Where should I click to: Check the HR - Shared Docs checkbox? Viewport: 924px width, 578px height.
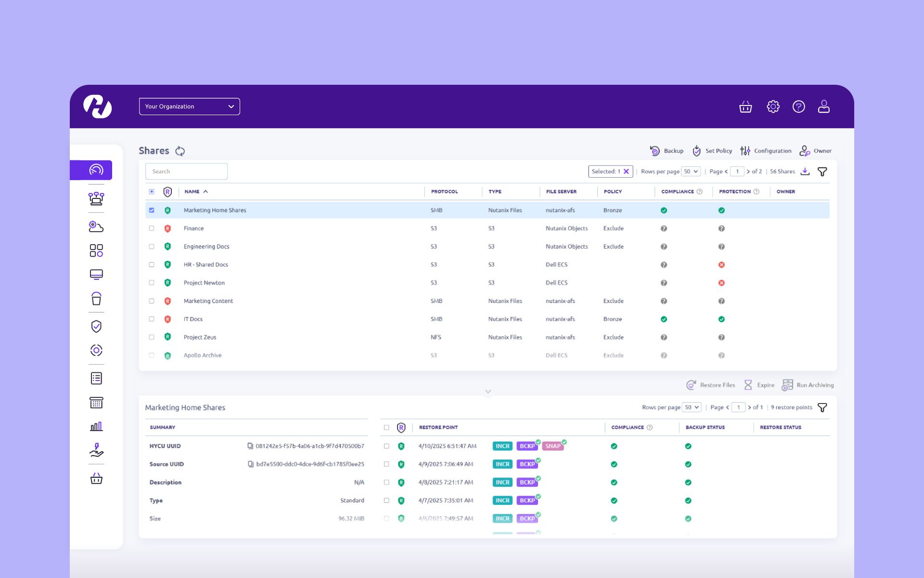click(x=152, y=264)
